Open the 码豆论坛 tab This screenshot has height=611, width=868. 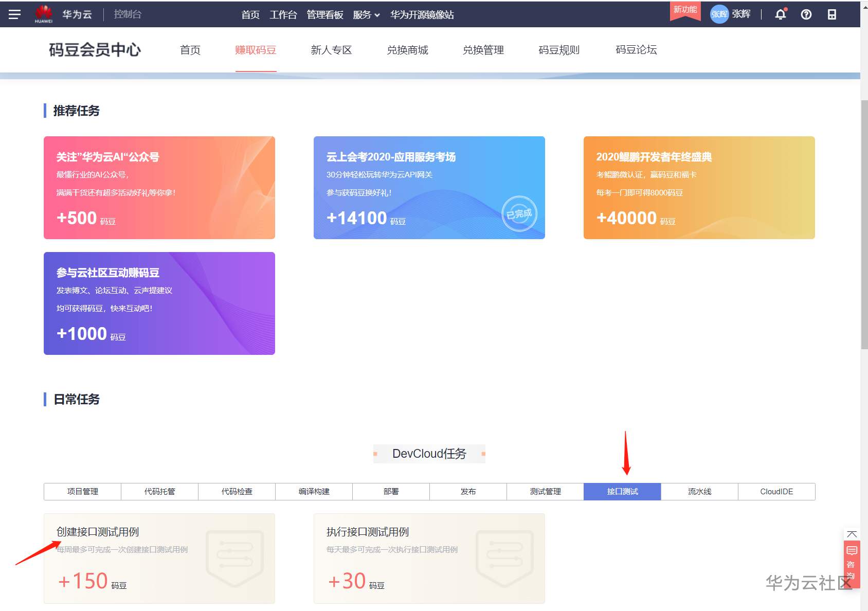point(636,50)
